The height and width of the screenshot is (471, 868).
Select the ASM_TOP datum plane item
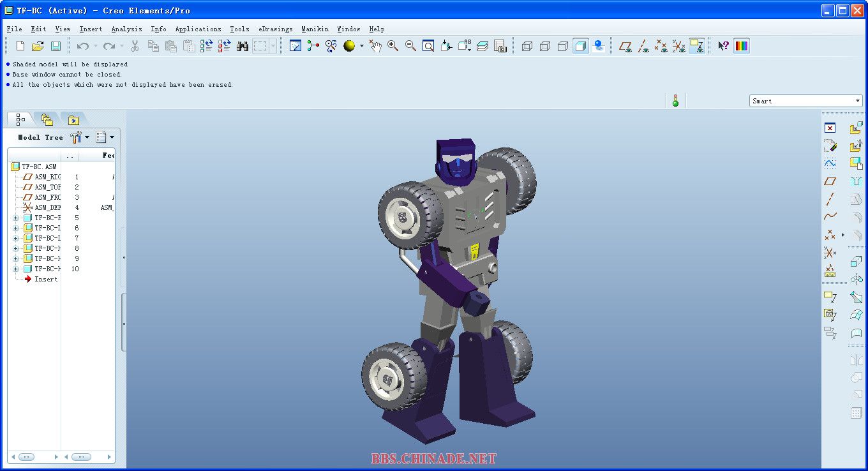coord(42,187)
